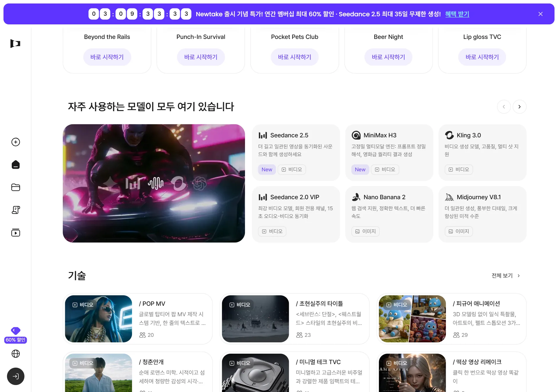Viewport: 558px width, 392px height.
Task: Open the 떡상 영상 리메이크 thumbnail
Action: click(x=412, y=373)
